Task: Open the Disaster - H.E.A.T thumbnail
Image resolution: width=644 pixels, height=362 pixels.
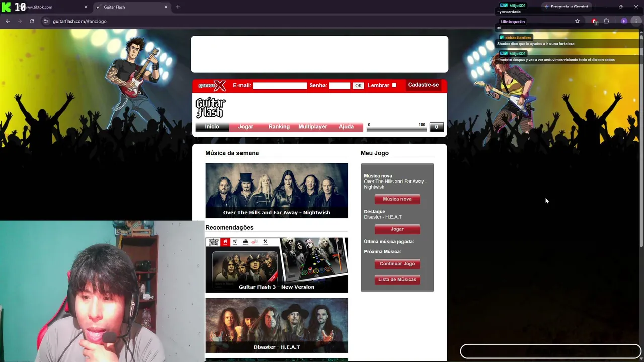Action: point(277,325)
